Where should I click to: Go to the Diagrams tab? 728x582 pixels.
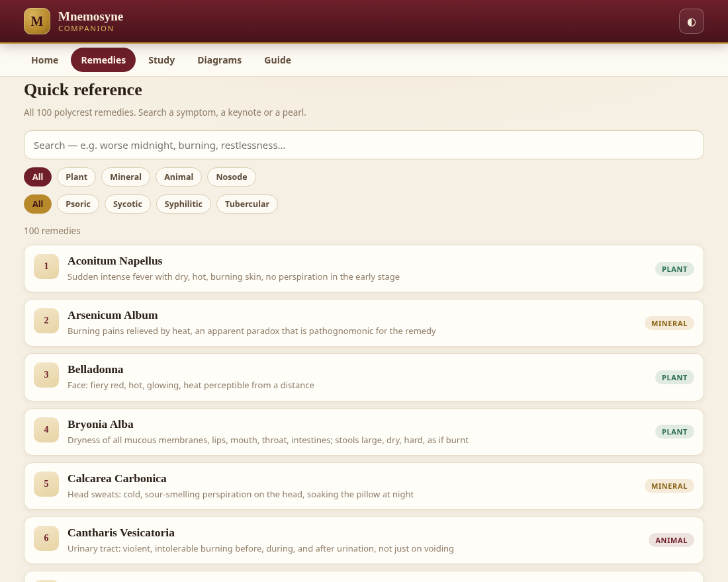click(220, 60)
